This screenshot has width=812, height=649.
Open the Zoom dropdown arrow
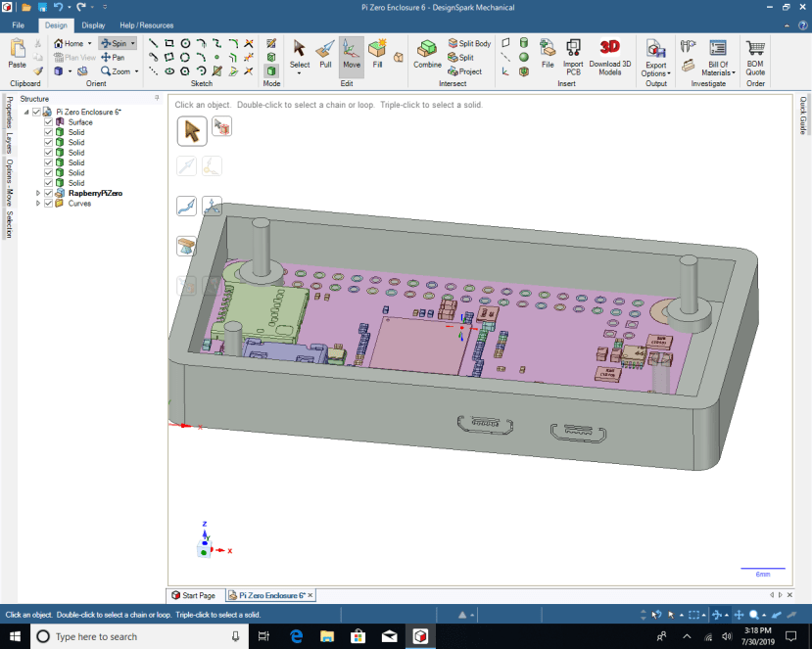point(137,71)
